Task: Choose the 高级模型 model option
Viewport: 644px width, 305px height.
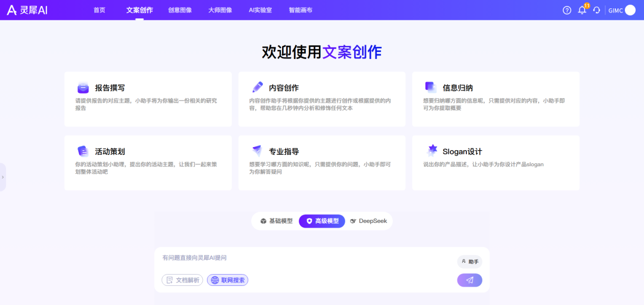Action: coord(322,221)
